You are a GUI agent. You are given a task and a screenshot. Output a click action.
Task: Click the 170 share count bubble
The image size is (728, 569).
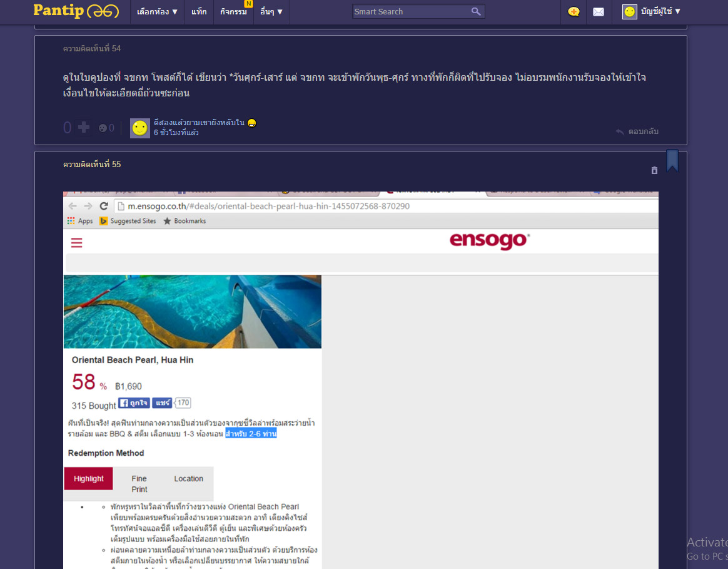pos(183,402)
